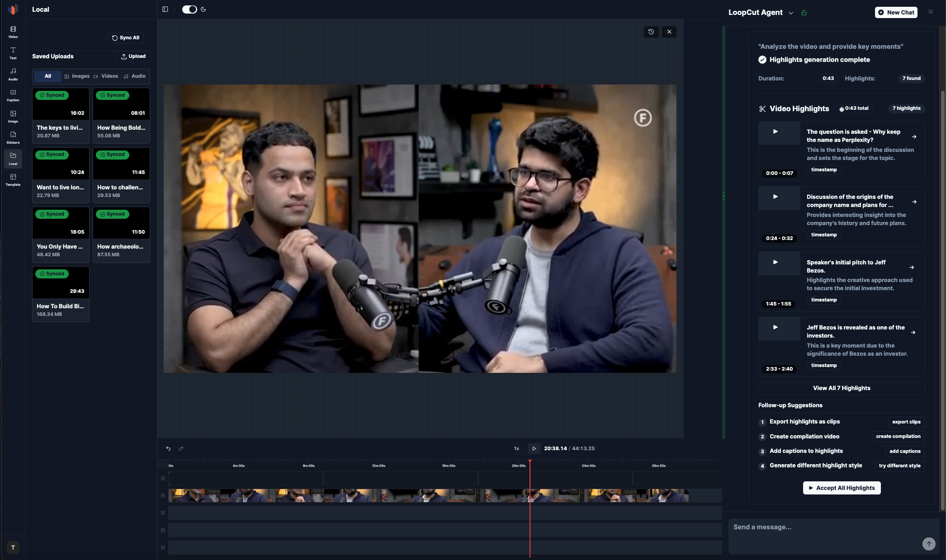Open the Image panel in sidebar

[x=13, y=116]
